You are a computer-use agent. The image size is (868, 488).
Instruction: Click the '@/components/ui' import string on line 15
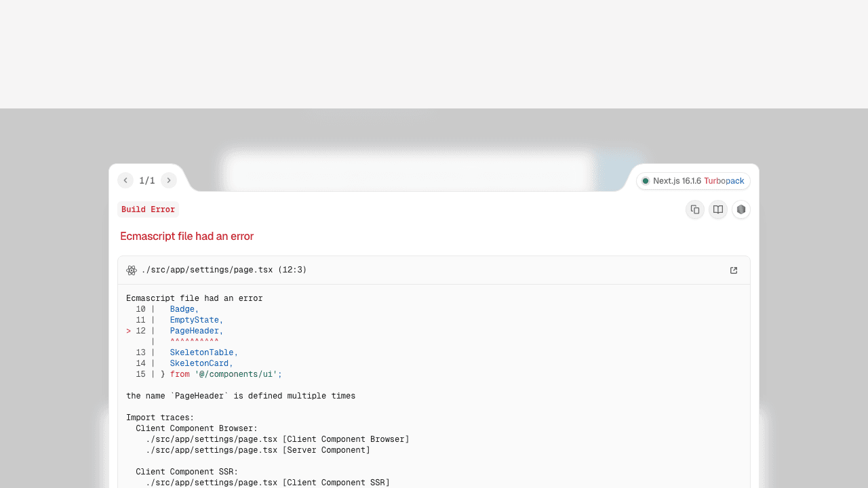coord(237,374)
